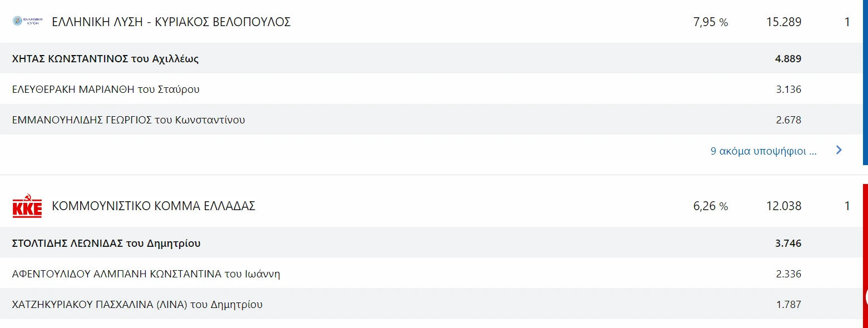Select candidate ΧΗΤΑΣ ΚΩΝΣΤΑΝΤΙΝΟΣ του Αχιλλέως
Viewport: 868px width, 328px height.
pos(105,58)
